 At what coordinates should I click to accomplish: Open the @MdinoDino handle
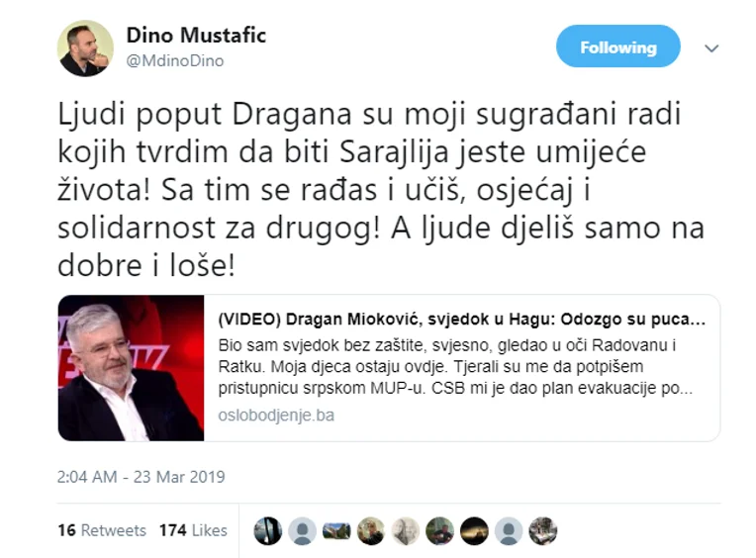[175, 61]
